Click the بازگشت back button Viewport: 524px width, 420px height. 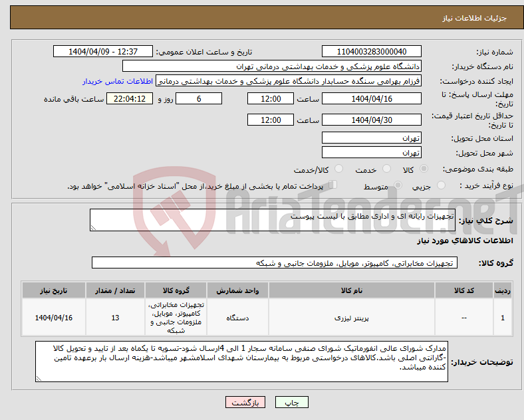(x=245, y=402)
